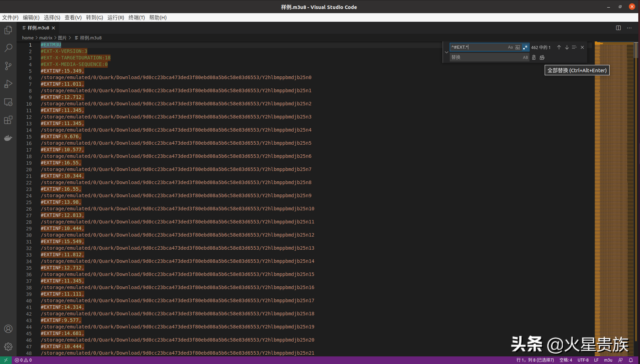Open the Search view in activity bar

[8, 48]
